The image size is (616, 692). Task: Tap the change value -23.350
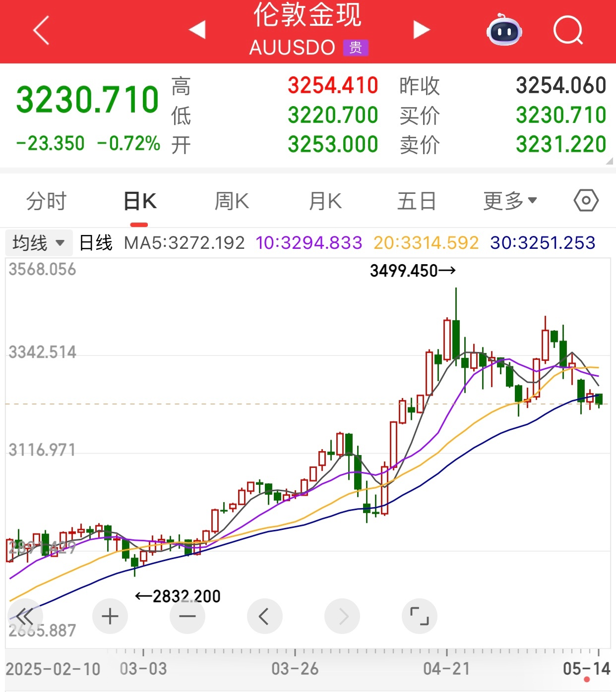pyautogui.click(x=51, y=144)
